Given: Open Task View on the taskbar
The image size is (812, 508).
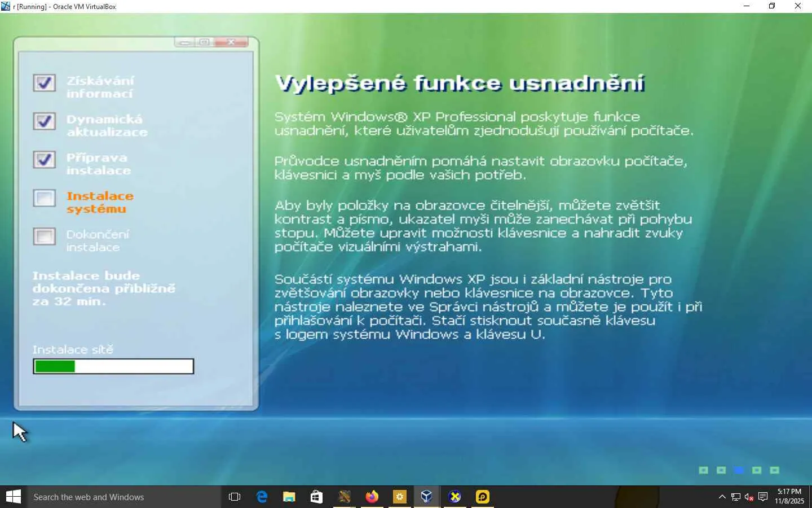Looking at the screenshot, I should pyautogui.click(x=235, y=497).
